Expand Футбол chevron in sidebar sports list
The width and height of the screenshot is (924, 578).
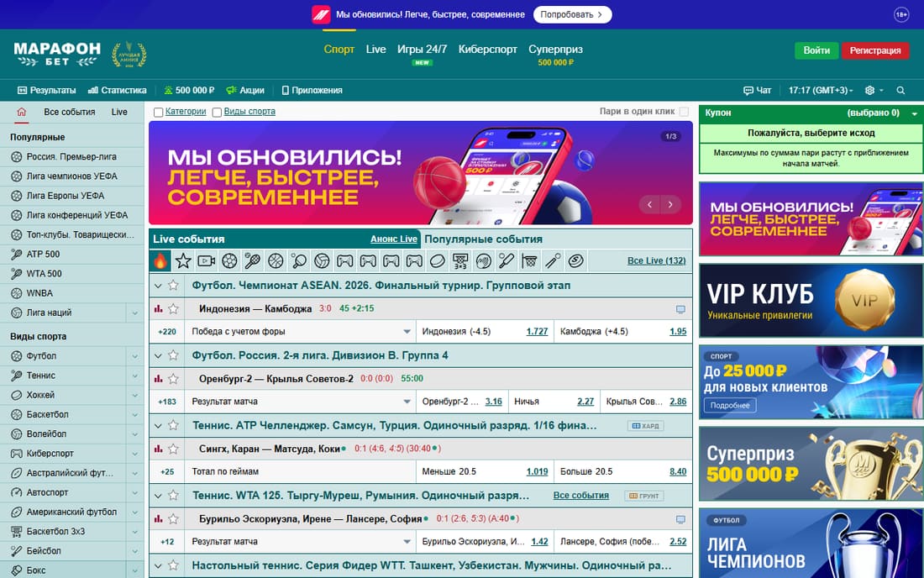[x=135, y=356]
